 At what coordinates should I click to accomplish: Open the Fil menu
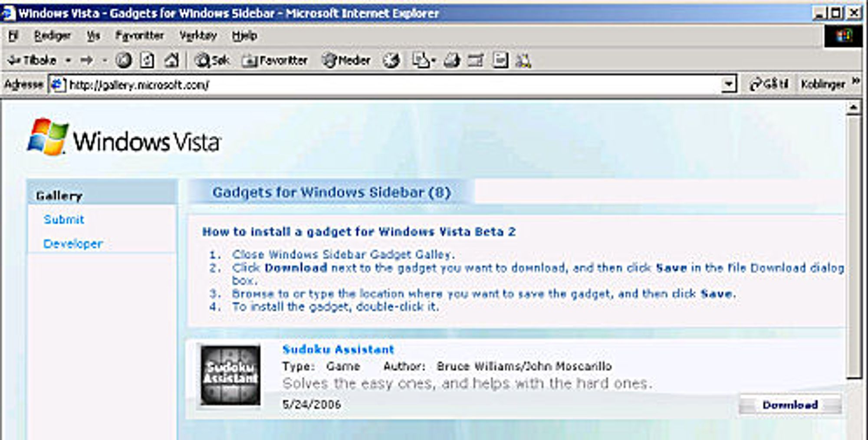coord(13,36)
